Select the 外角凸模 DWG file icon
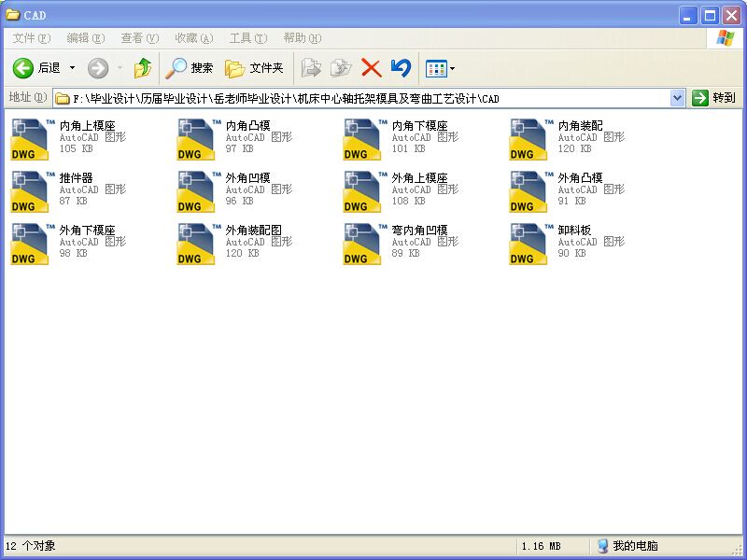Viewport: 747px width, 560px height. (x=529, y=192)
